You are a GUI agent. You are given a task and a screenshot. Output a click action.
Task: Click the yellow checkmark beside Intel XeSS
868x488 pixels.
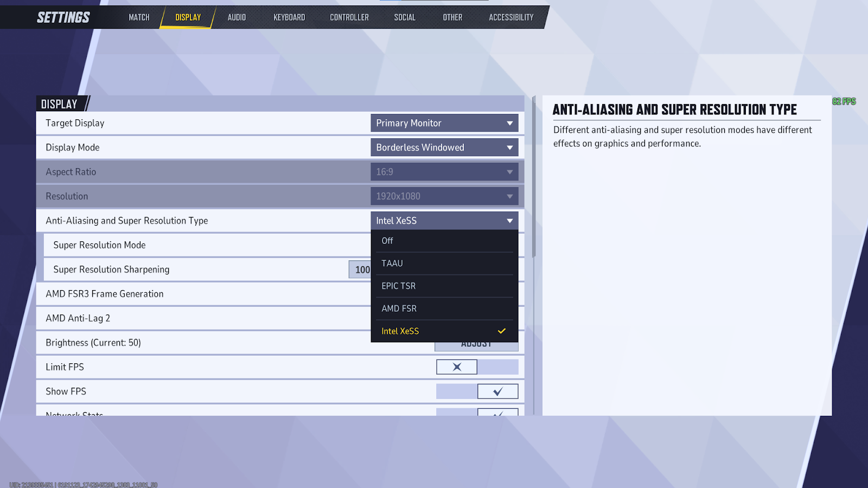pos(501,331)
